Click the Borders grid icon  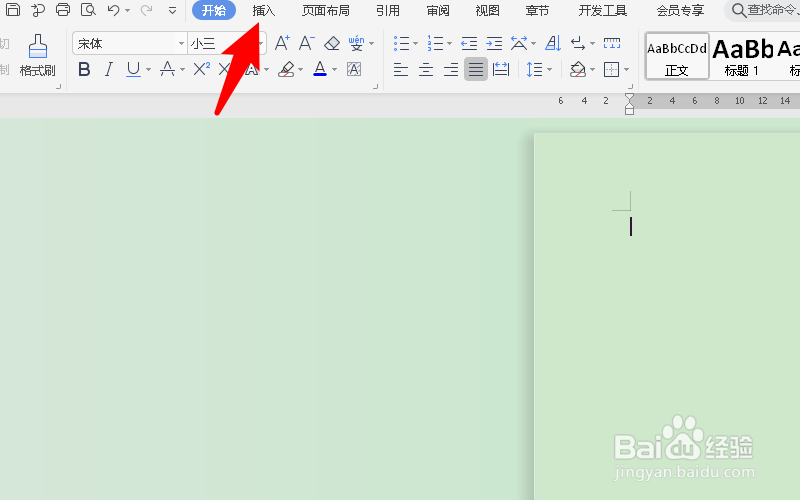pos(611,69)
